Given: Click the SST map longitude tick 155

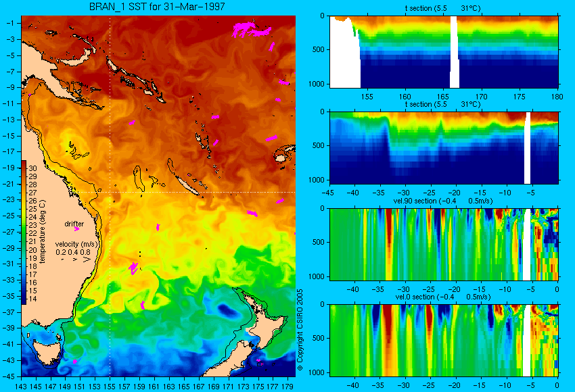Looking at the screenshot, I should tap(110, 386).
